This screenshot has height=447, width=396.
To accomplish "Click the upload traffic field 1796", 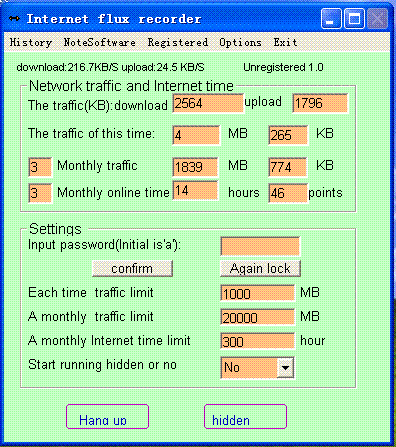I will [x=320, y=103].
